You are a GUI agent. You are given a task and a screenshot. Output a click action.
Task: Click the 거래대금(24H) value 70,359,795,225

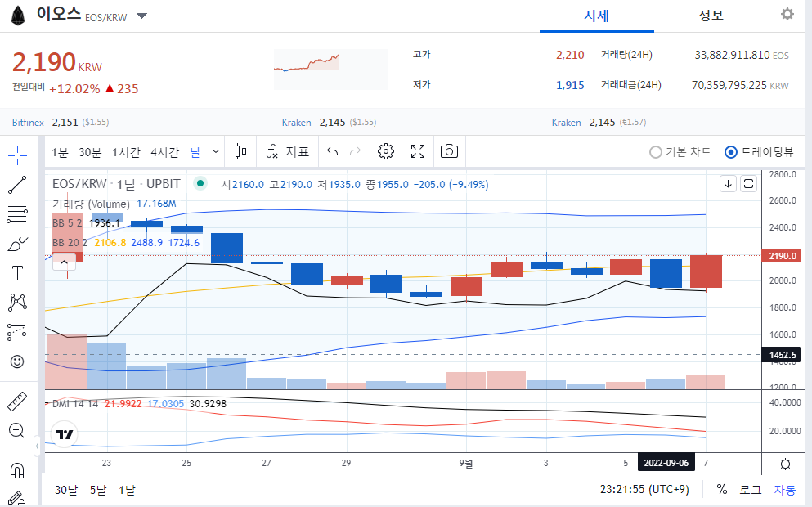pos(729,85)
